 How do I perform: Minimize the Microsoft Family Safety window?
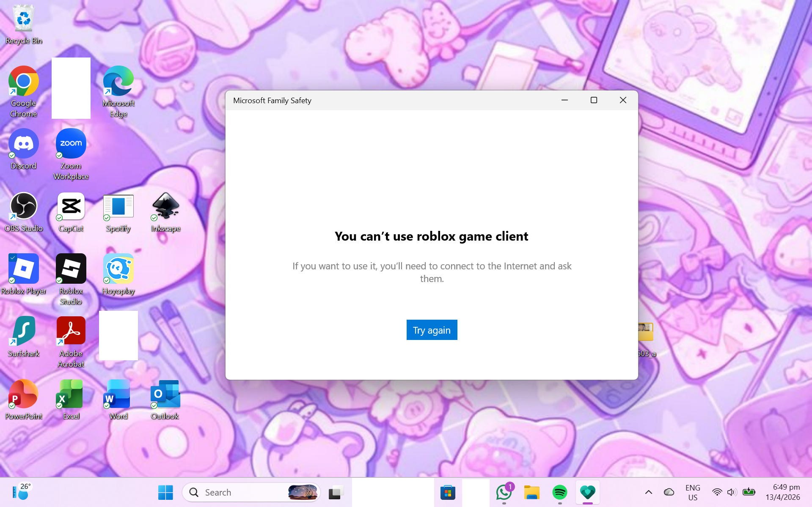(564, 100)
